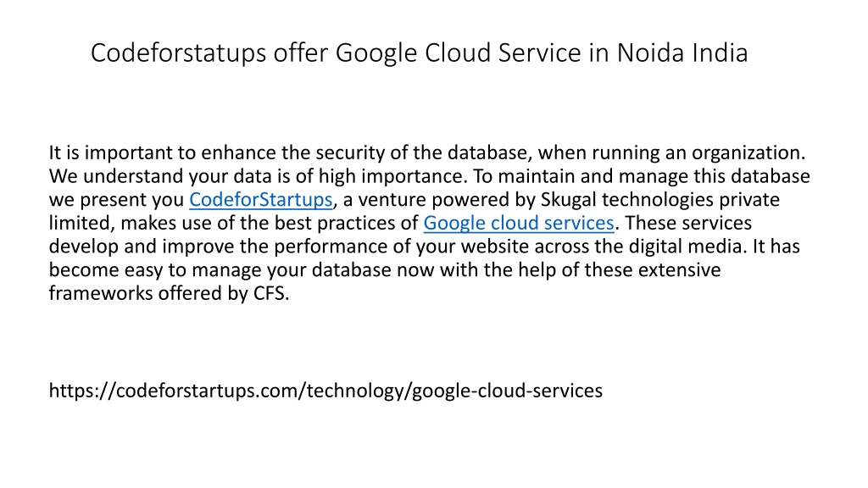This screenshot has height=488, width=868.
Task: Click 'Google Cloud Service' in the title
Action: coord(459,53)
